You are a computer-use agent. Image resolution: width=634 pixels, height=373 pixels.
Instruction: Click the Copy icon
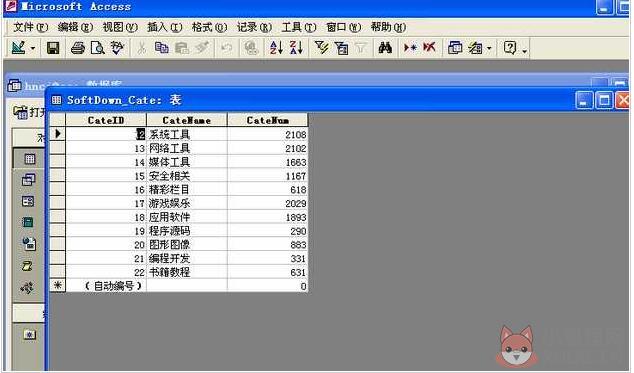(x=162, y=48)
